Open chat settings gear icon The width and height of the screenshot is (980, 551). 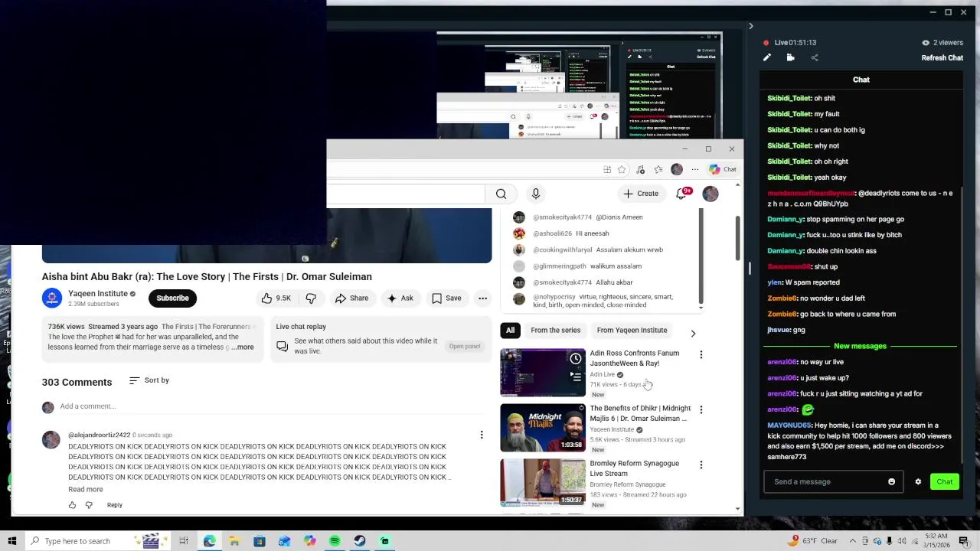tap(918, 482)
